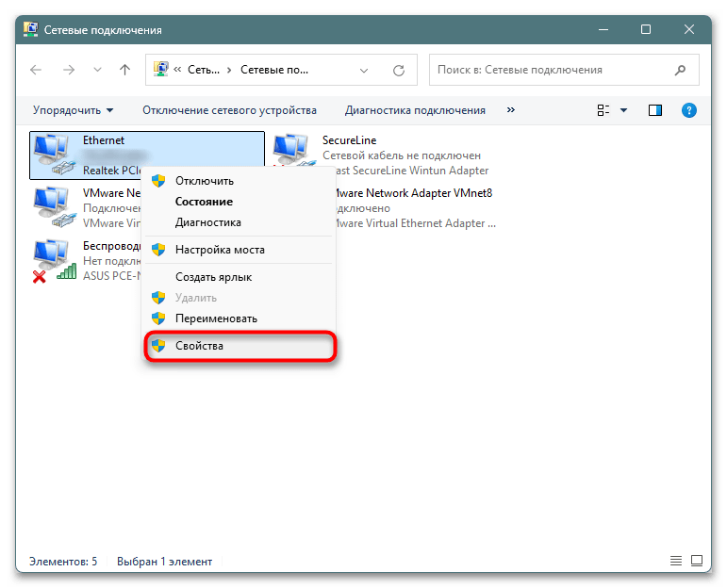
Task: Click the SecureLine connection name
Action: 349,140
